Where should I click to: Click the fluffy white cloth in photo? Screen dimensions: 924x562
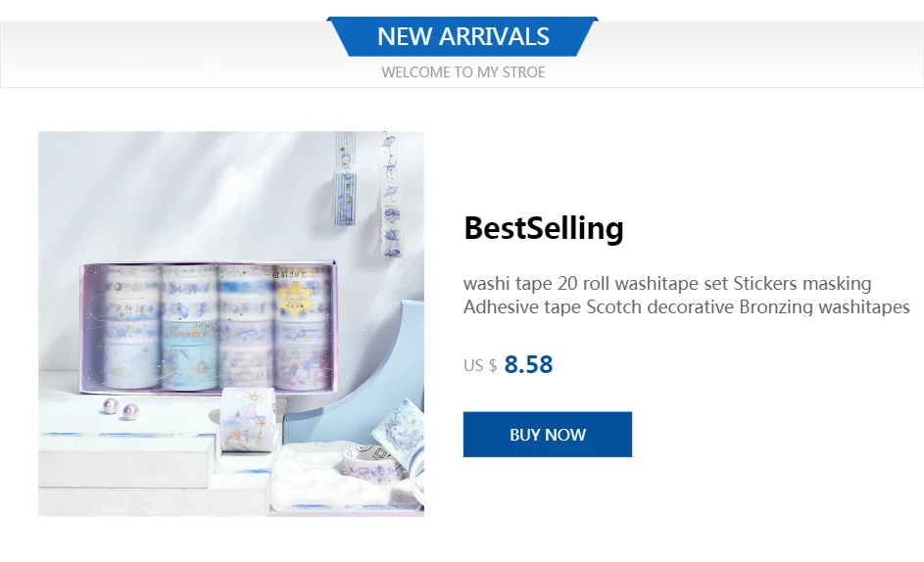click(330, 477)
